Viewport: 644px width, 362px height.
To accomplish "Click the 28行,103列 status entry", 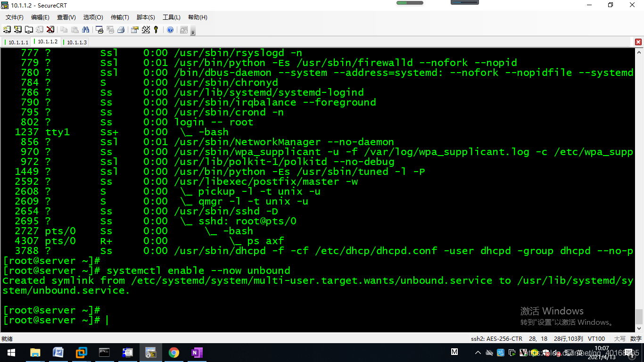I will 568,338.
